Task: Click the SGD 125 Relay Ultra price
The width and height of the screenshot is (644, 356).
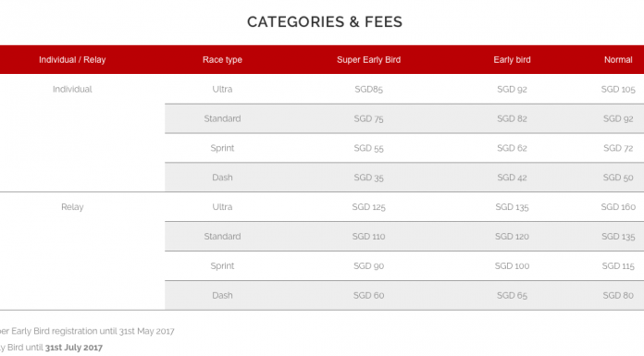Action: point(368,207)
